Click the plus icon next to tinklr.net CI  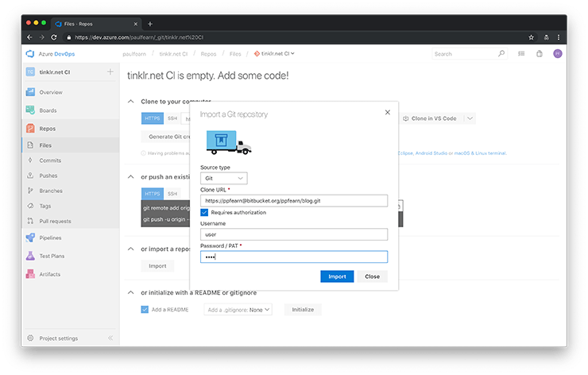point(110,72)
